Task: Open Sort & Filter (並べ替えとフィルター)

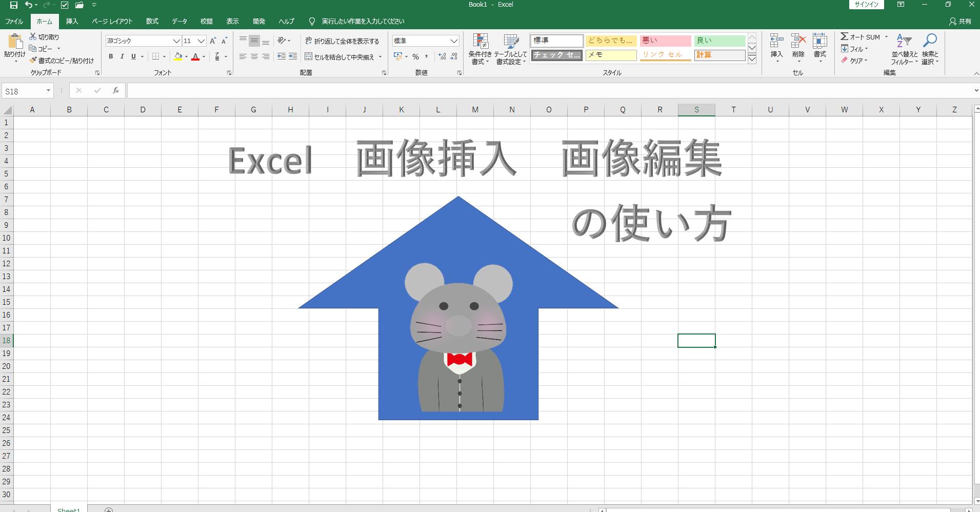Action: (x=905, y=49)
